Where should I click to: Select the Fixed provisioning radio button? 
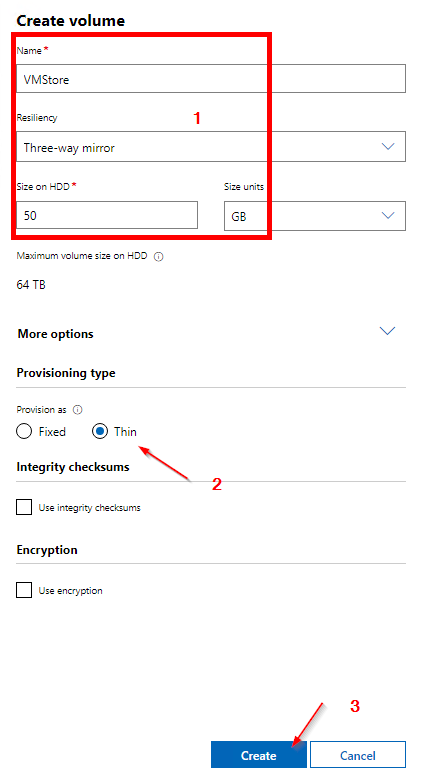[24, 431]
